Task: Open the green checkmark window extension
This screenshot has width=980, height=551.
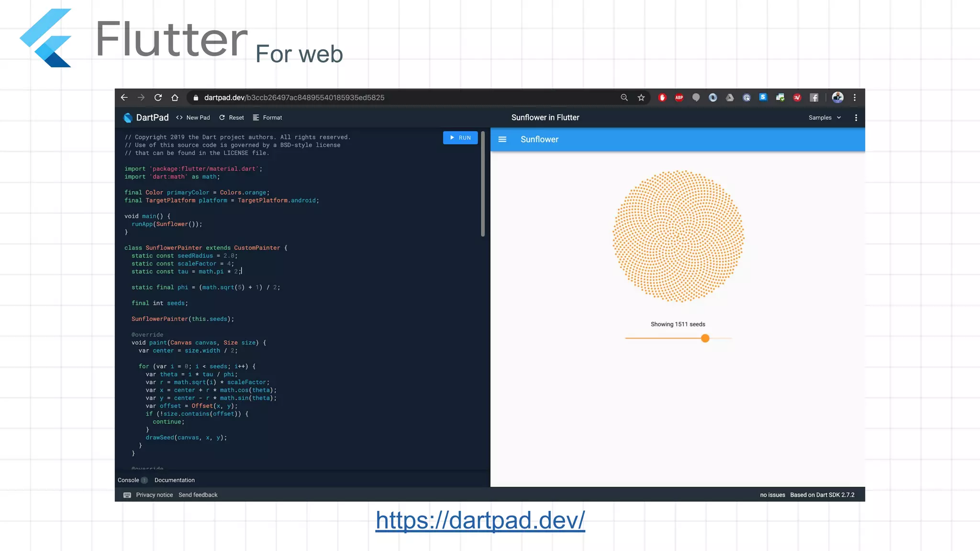Action: [780, 98]
